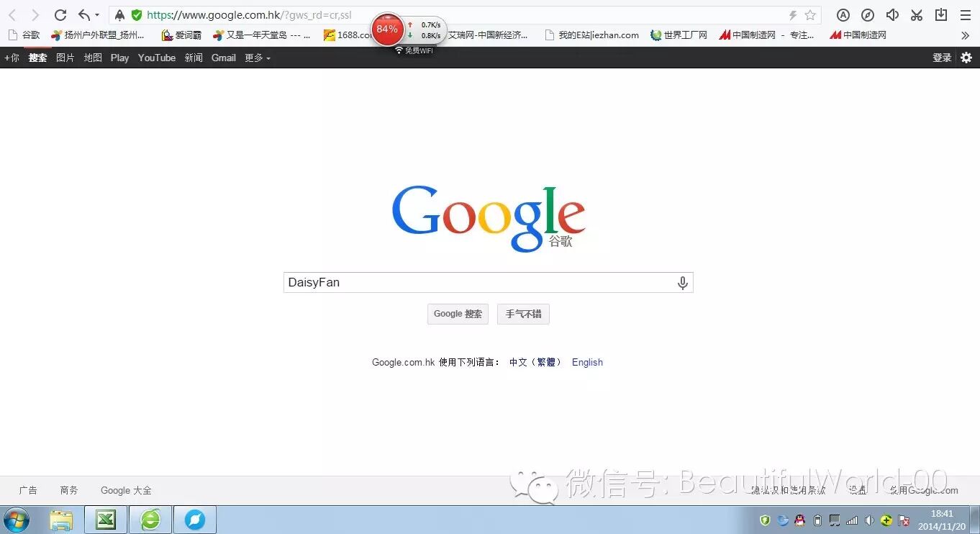This screenshot has width=980, height=534.
Task: Click the 84% memory accelerator ball
Action: (x=387, y=30)
